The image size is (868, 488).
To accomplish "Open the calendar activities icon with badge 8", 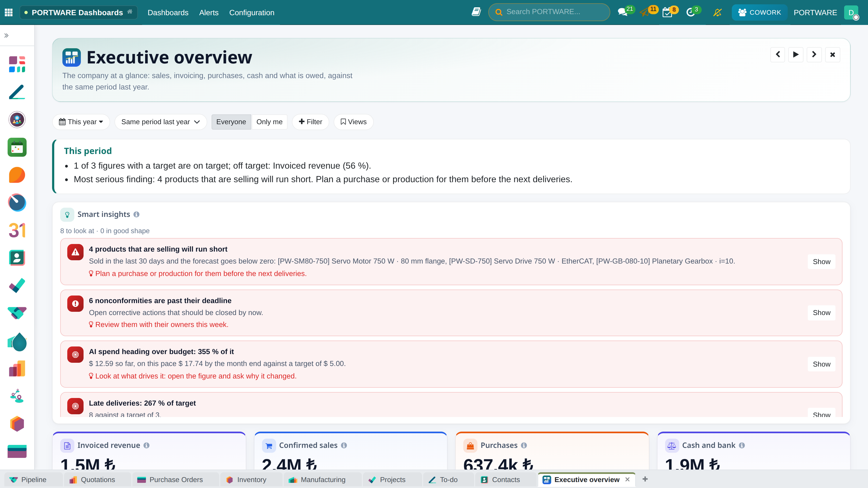I will [667, 12].
